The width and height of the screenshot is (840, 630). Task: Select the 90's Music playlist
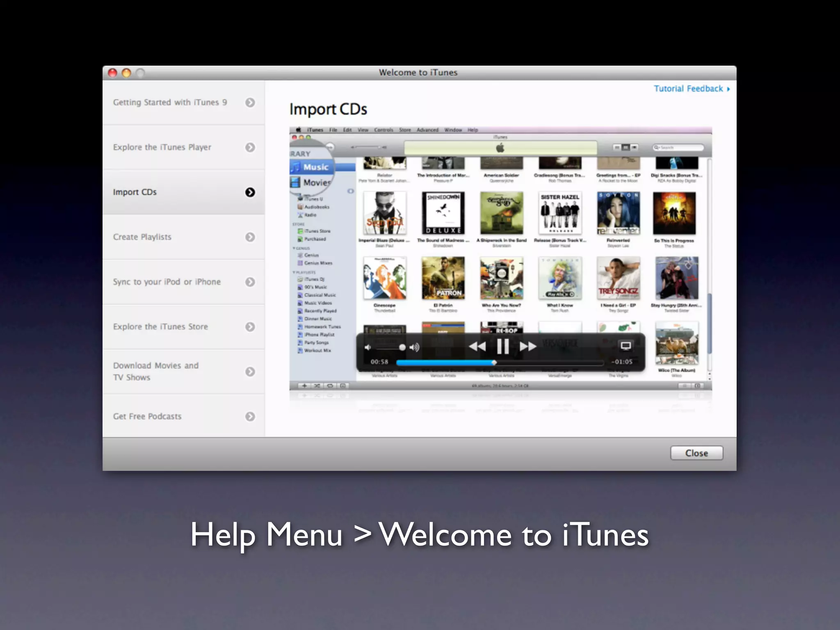click(x=313, y=287)
